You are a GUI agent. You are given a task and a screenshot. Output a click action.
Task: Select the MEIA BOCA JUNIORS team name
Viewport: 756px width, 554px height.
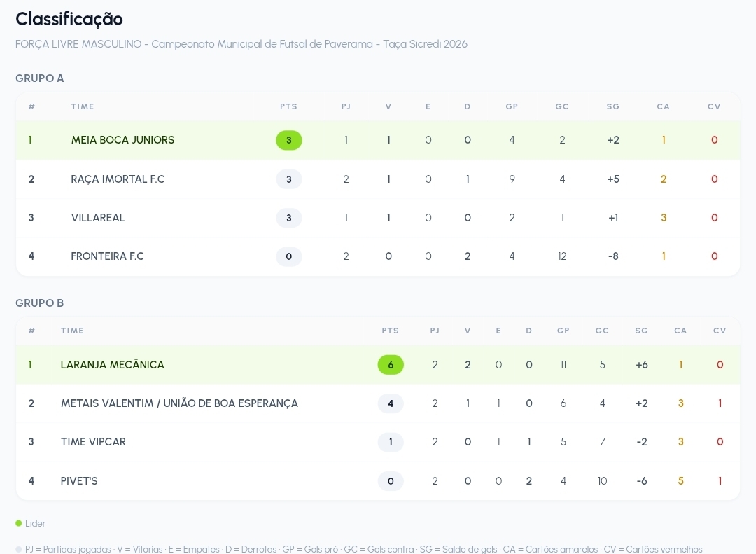point(123,140)
